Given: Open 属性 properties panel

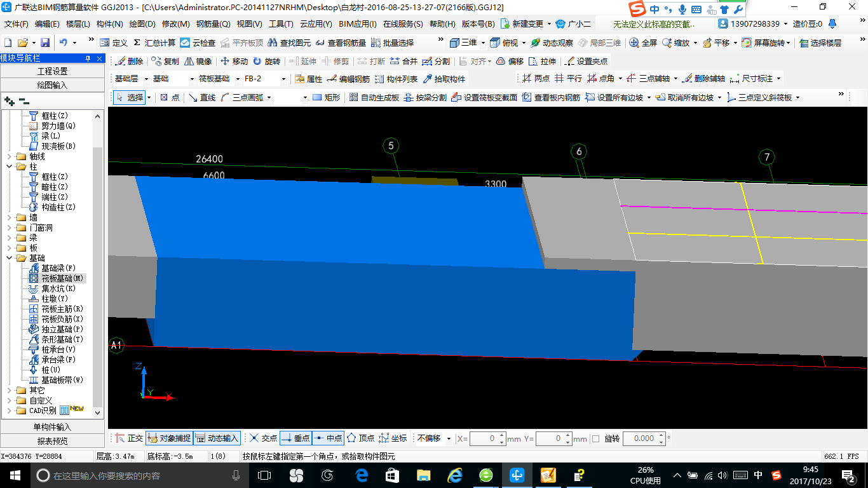Looking at the screenshot, I should [309, 79].
